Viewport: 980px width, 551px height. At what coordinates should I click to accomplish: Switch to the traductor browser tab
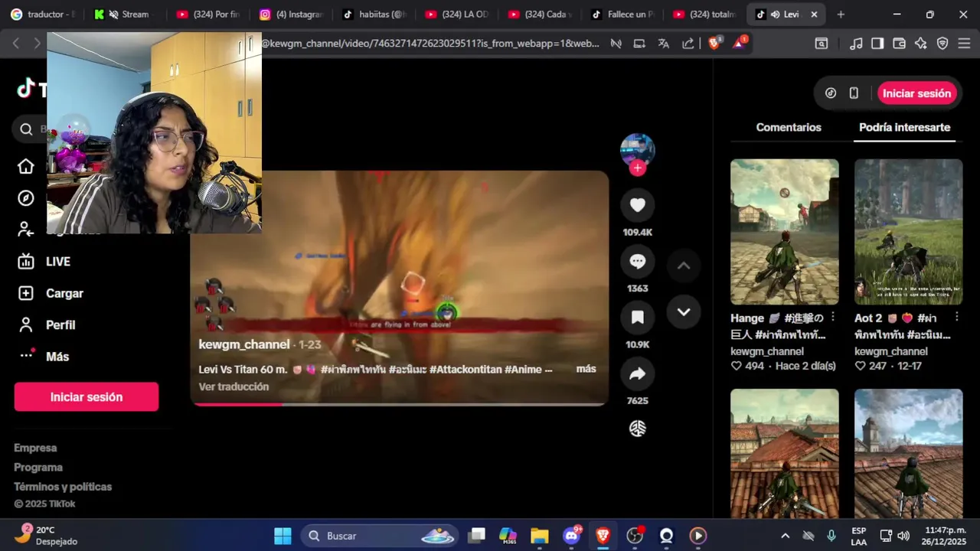(42, 15)
